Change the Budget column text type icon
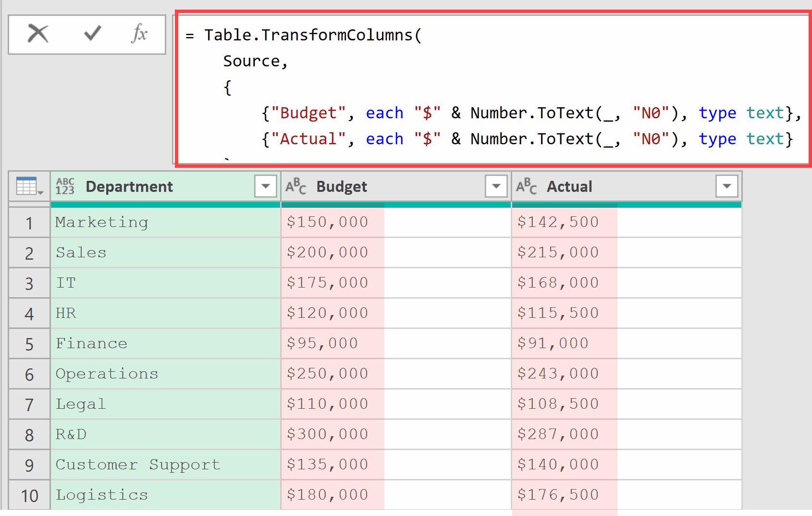This screenshot has width=812, height=516. [295, 186]
